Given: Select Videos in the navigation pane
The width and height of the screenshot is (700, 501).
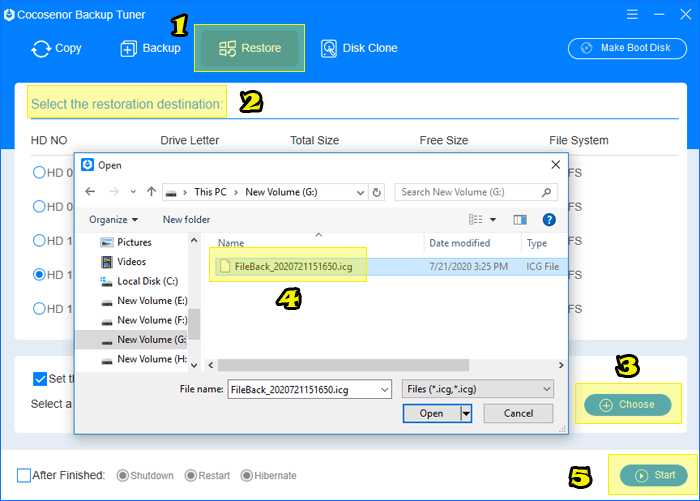Looking at the screenshot, I should tap(124, 262).
